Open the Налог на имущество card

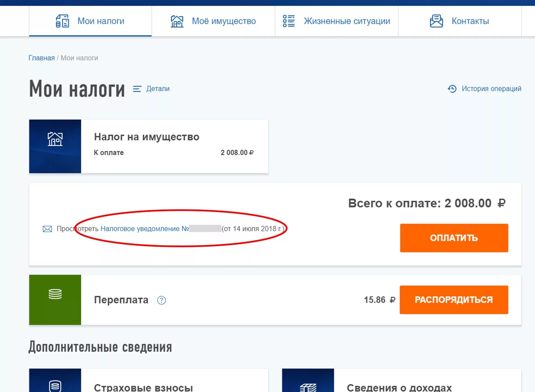pos(149,146)
